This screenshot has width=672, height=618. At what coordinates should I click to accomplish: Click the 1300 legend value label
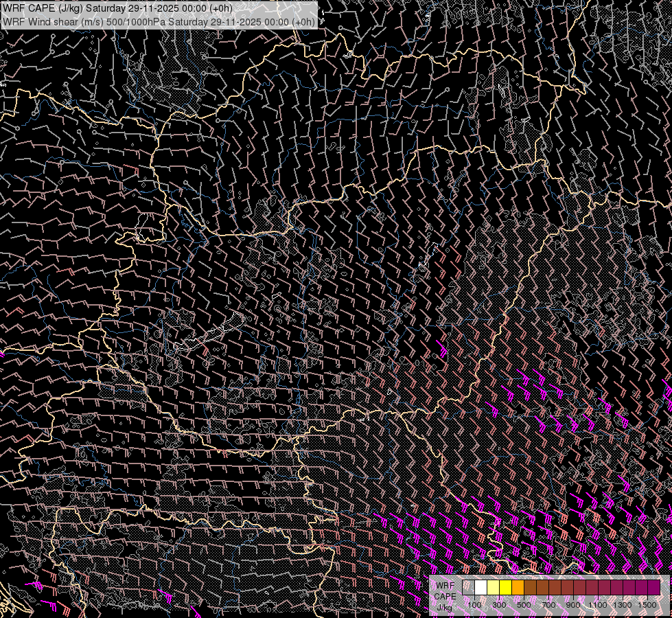click(x=623, y=605)
